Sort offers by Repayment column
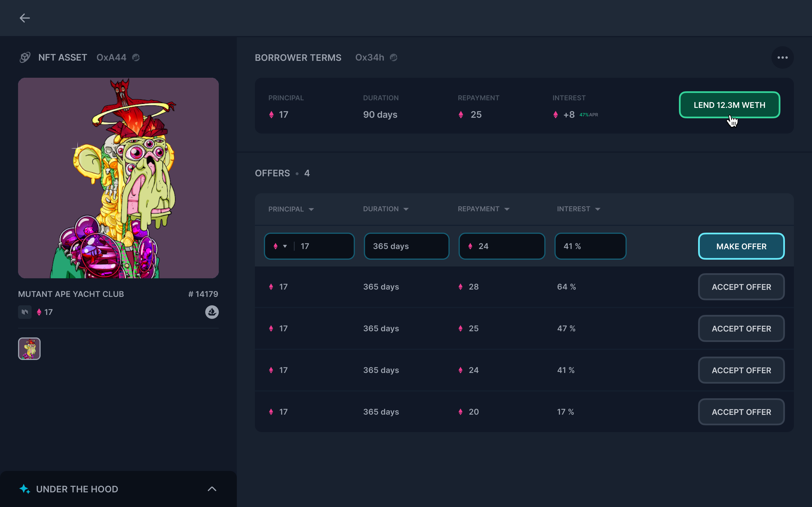The height and width of the screenshot is (507, 812). (x=483, y=209)
